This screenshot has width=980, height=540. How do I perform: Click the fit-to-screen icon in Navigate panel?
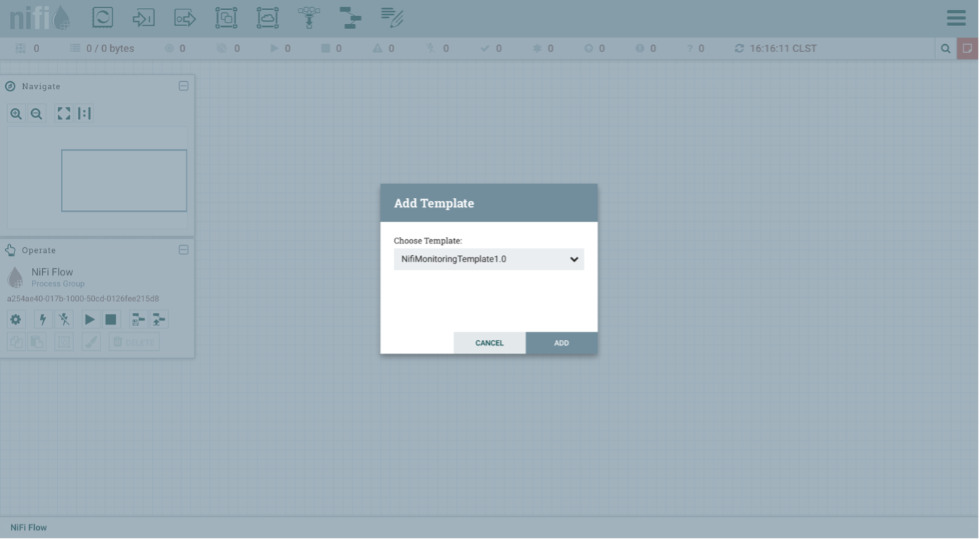coord(64,113)
